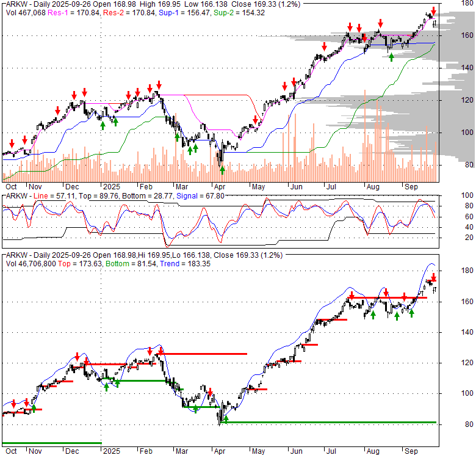Click the 180 price label on top chart

coord(467,3)
